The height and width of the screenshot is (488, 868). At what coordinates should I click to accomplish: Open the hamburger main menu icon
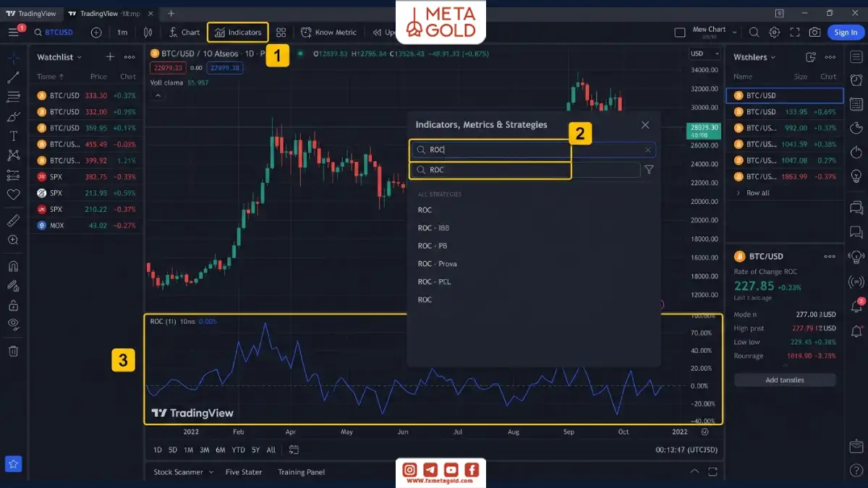coord(13,33)
